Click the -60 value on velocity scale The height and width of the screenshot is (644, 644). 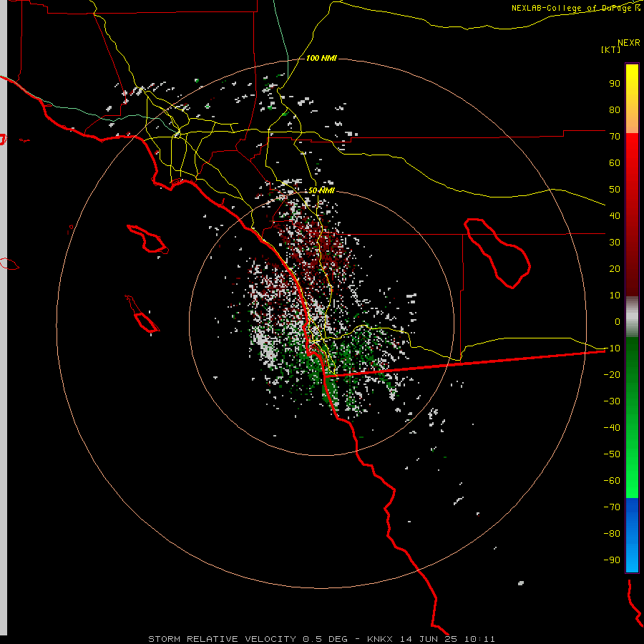click(612, 481)
